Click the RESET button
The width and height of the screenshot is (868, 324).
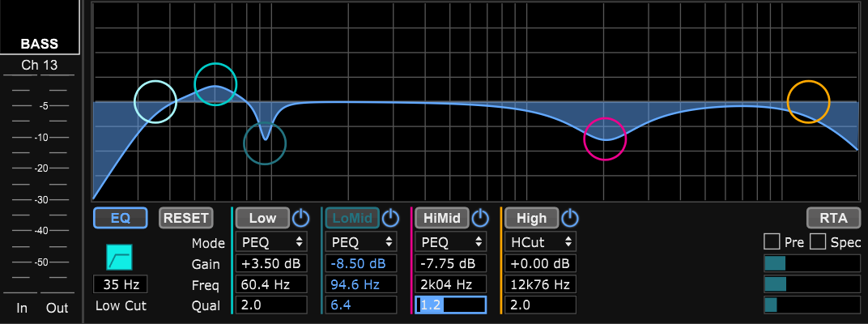(x=185, y=218)
